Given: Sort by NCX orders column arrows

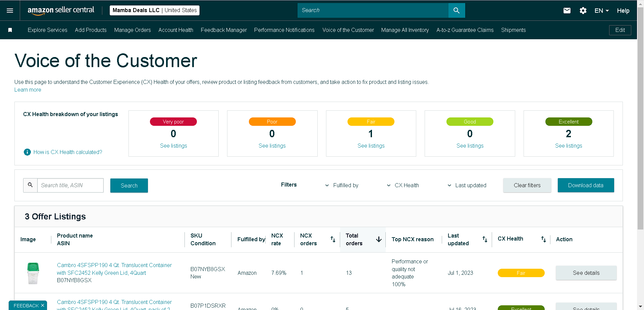Looking at the screenshot, I should 333,239.
